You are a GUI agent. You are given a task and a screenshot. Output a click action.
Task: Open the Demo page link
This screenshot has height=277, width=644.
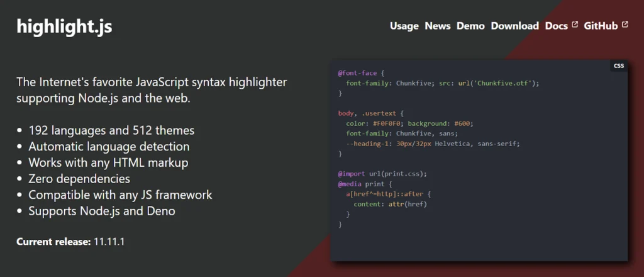click(x=470, y=26)
